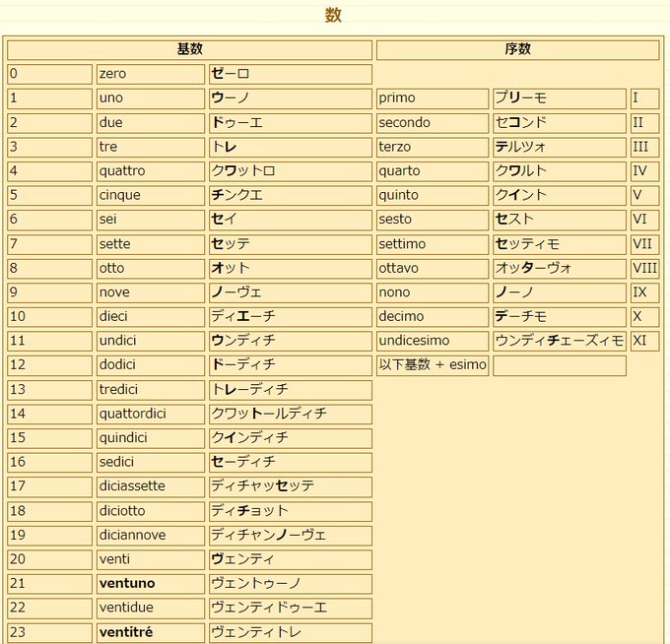This screenshot has width=670, height=644.
Task: Select the katakana セコンド
Action: point(521,122)
